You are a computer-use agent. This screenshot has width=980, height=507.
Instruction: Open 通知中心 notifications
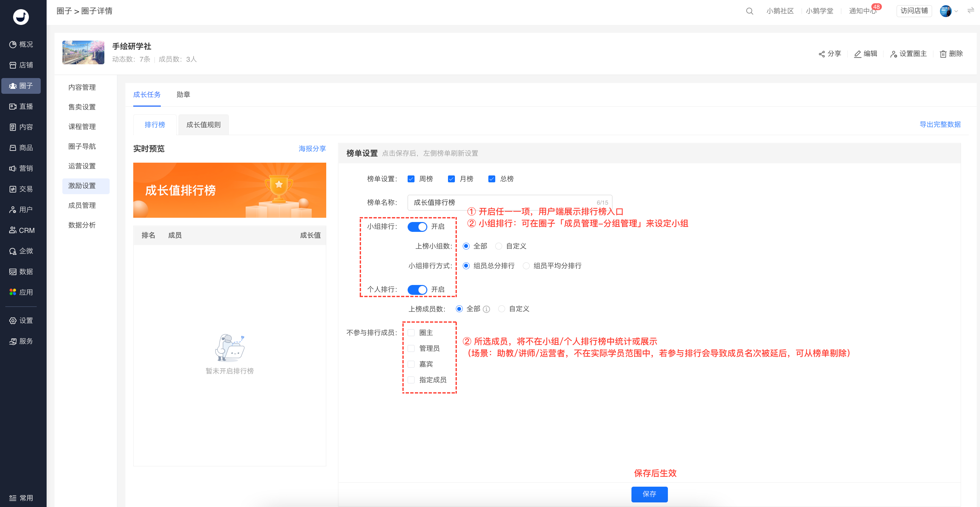click(863, 11)
